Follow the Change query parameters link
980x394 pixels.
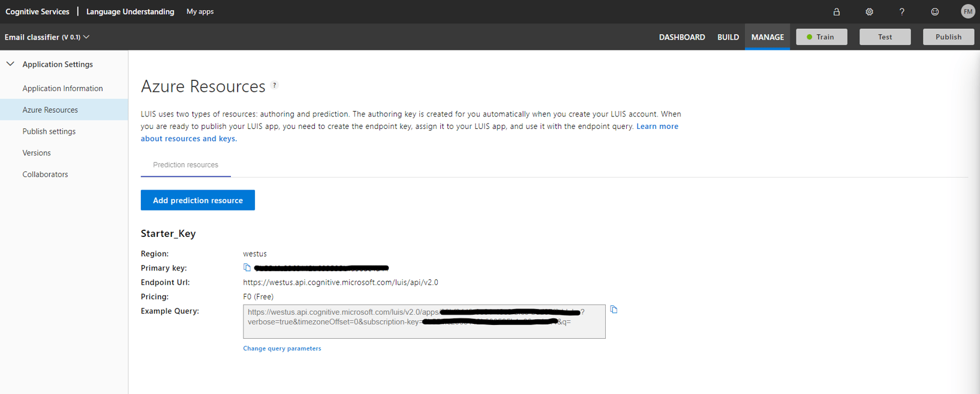click(x=282, y=348)
